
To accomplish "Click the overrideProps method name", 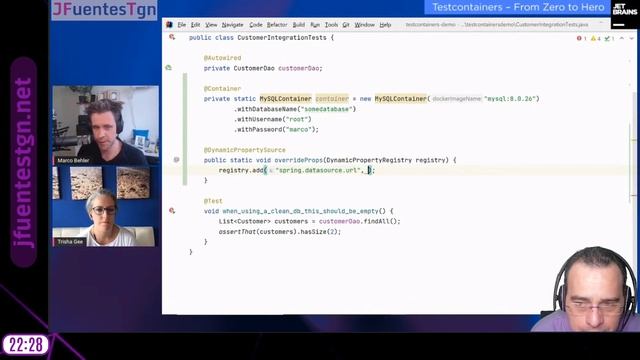I will (x=298, y=160).
